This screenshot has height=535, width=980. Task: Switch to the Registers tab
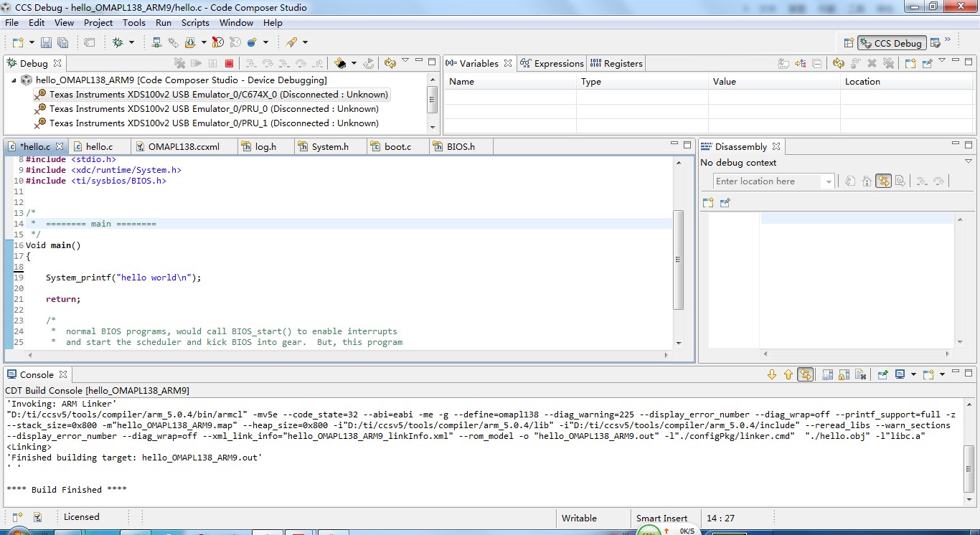pos(617,64)
